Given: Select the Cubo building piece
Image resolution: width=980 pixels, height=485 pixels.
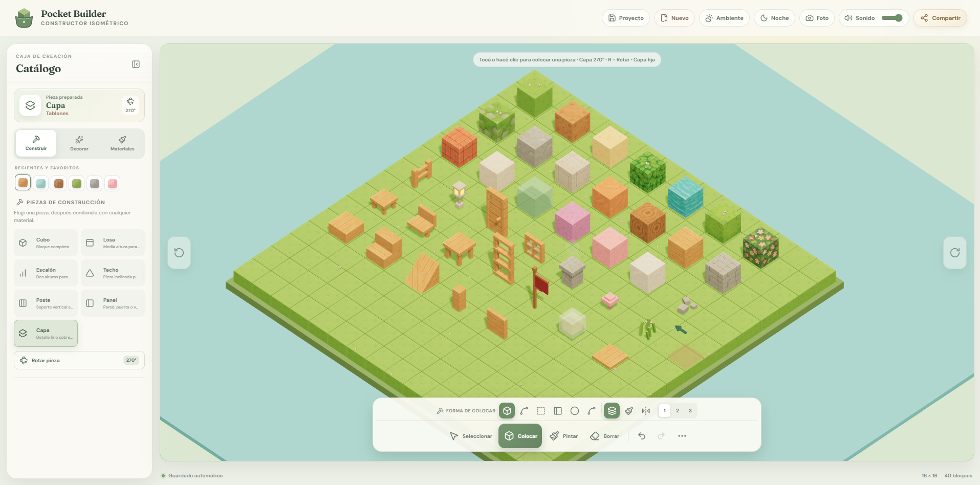Looking at the screenshot, I should click(x=46, y=243).
